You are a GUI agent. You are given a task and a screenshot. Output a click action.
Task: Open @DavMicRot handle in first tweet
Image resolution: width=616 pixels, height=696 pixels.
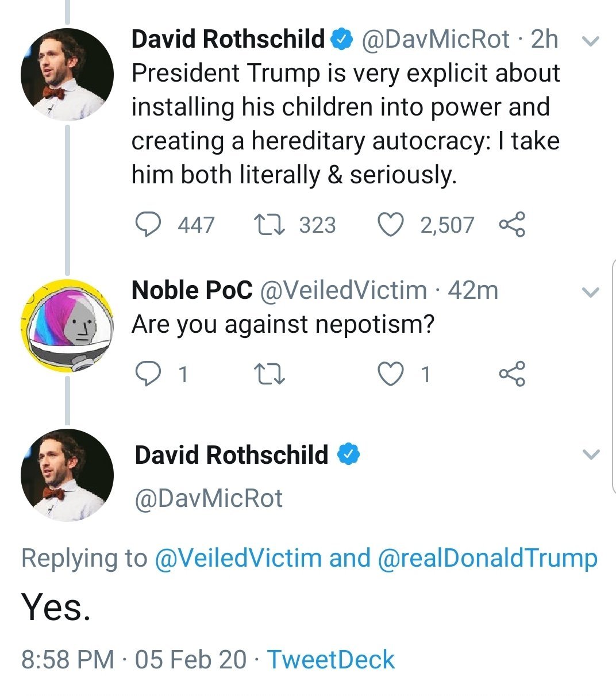click(x=435, y=39)
